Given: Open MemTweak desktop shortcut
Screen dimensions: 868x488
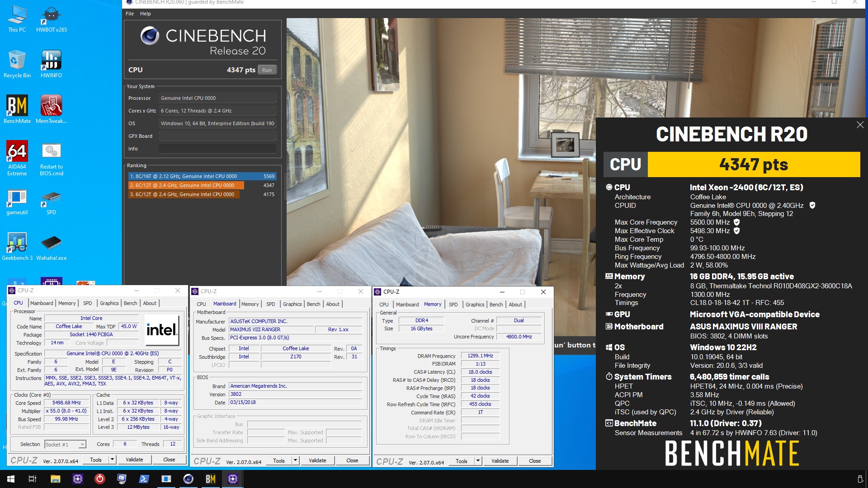Looking at the screenshot, I should click(x=52, y=109).
